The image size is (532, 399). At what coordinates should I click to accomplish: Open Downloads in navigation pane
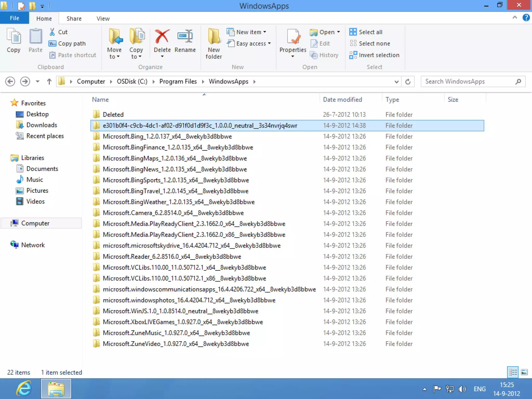[x=42, y=125]
